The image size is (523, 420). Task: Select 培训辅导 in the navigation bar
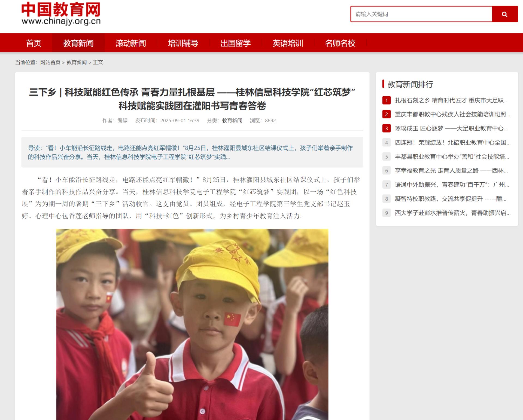coord(183,43)
